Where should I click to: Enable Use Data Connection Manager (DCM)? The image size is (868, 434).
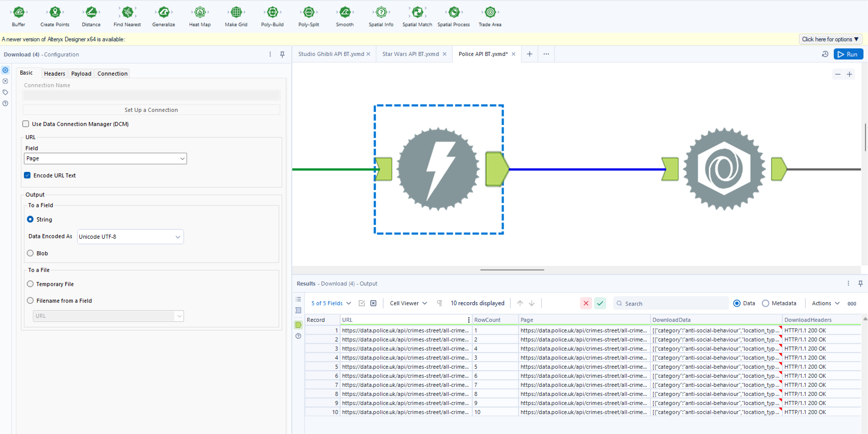tap(26, 124)
